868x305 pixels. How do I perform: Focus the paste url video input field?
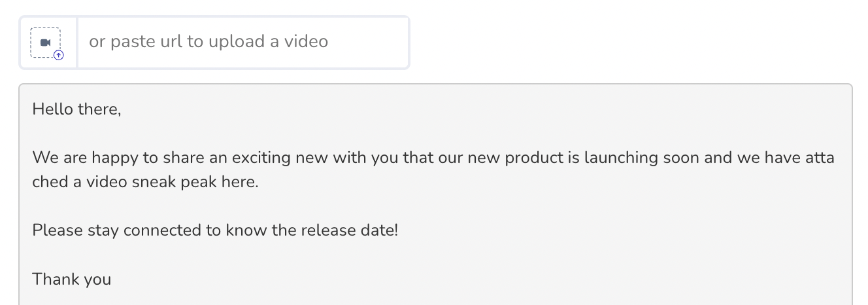243,42
